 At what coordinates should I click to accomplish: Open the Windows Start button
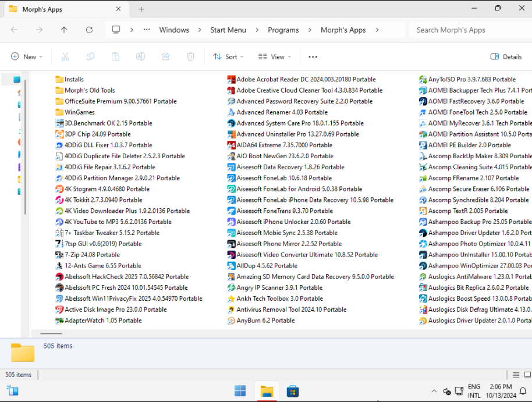pos(240,391)
